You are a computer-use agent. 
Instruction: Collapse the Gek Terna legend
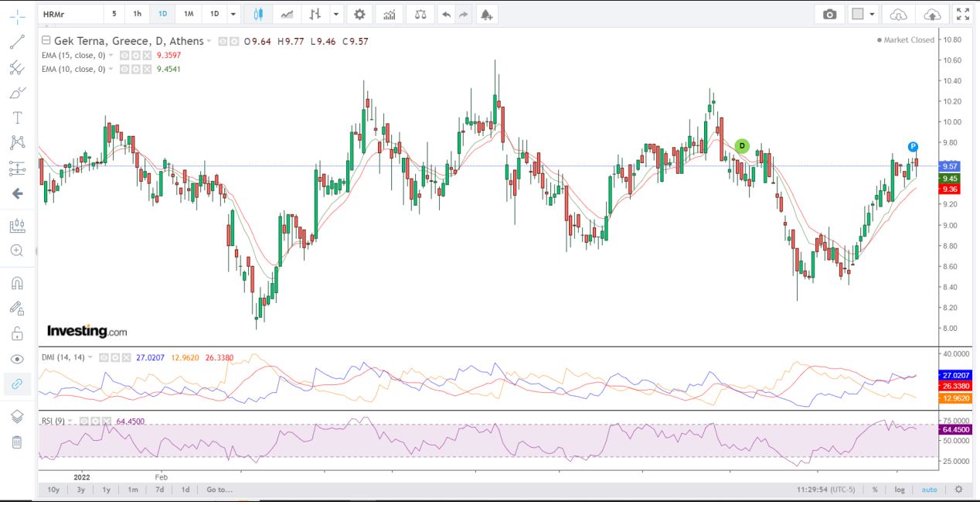coord(46,40)
